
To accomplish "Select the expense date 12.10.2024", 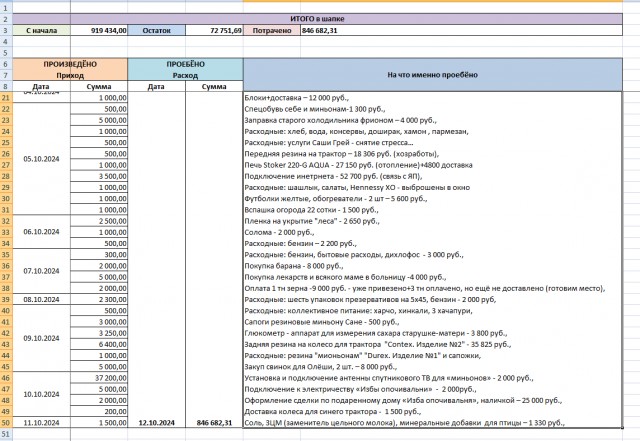I will coord(156,423).
